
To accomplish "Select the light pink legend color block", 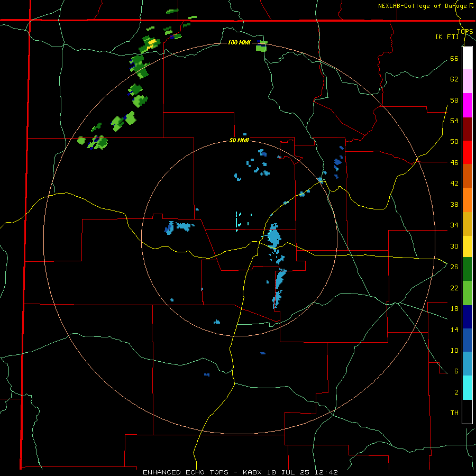I will (467, 81).
